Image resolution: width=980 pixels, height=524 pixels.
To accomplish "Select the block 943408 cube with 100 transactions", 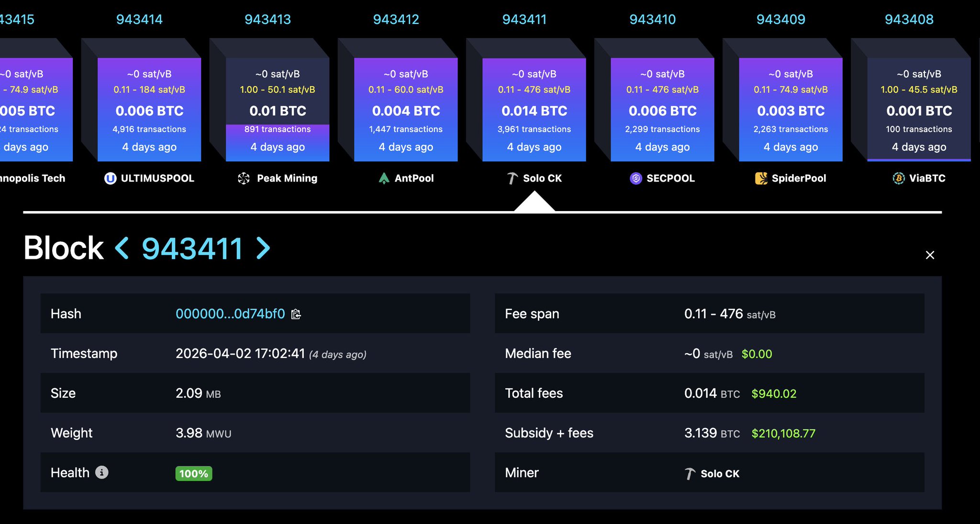I will click(x=919, y=110).
